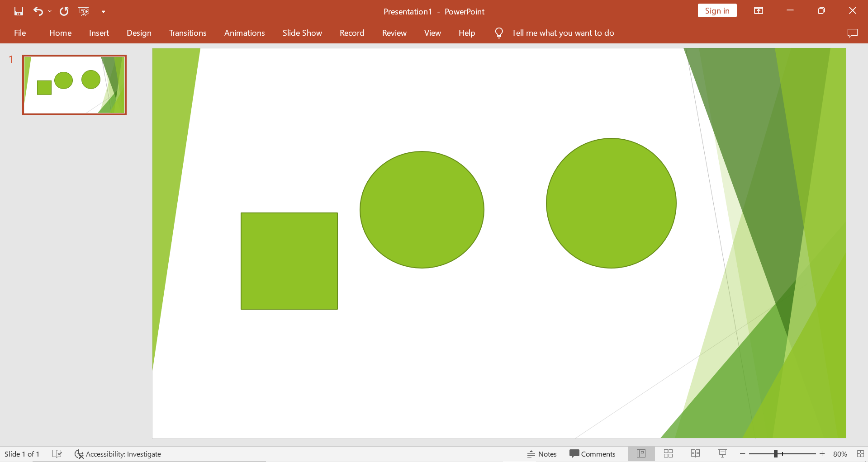Zoom out with the minus button
868x462 pixels.
(742, 454)
